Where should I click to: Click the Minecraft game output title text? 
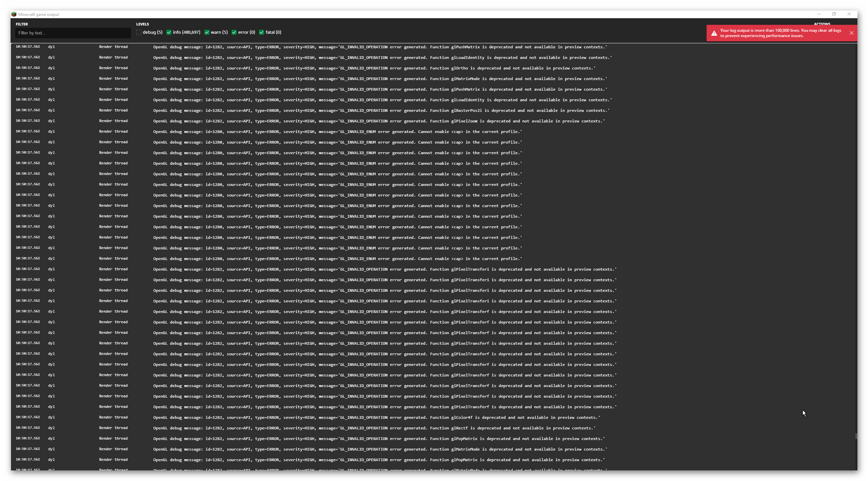point(38,15)
